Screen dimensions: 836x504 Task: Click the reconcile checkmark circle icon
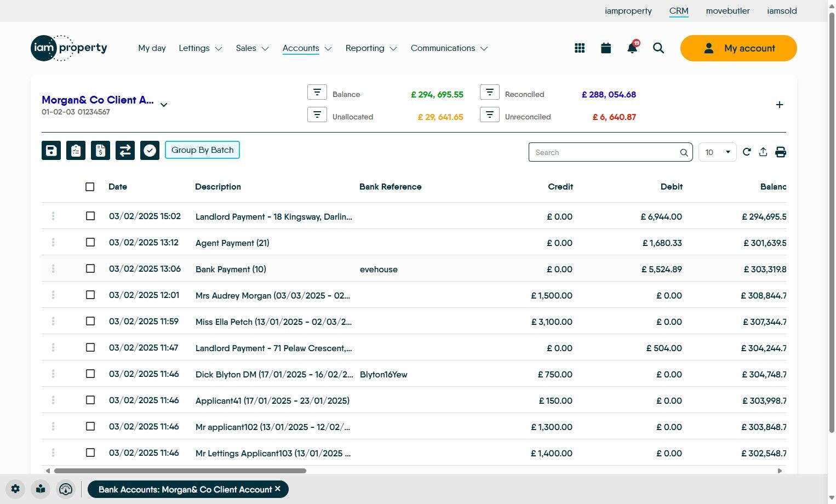coord(150,150)
